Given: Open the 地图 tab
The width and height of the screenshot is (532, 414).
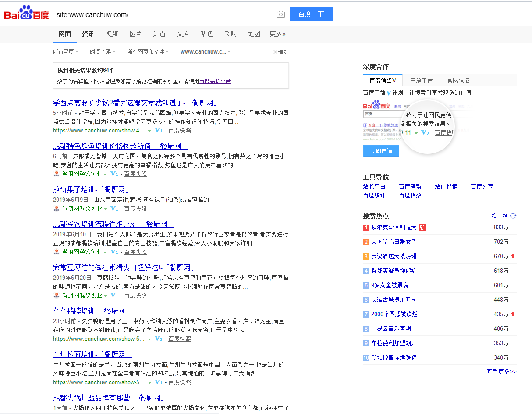Looking at the screenshot, I should [254, 34].
